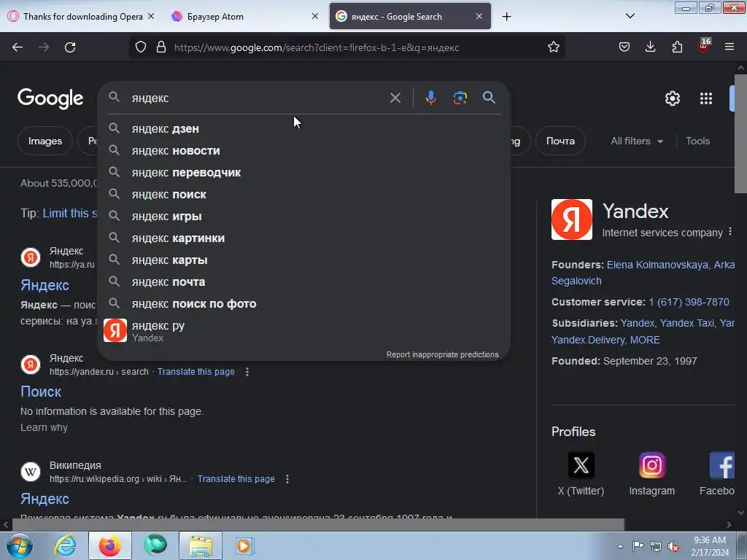Switch to Firefox in the taskbar
This screenshot has height=560, width=747.
click(x=109, y=545)
